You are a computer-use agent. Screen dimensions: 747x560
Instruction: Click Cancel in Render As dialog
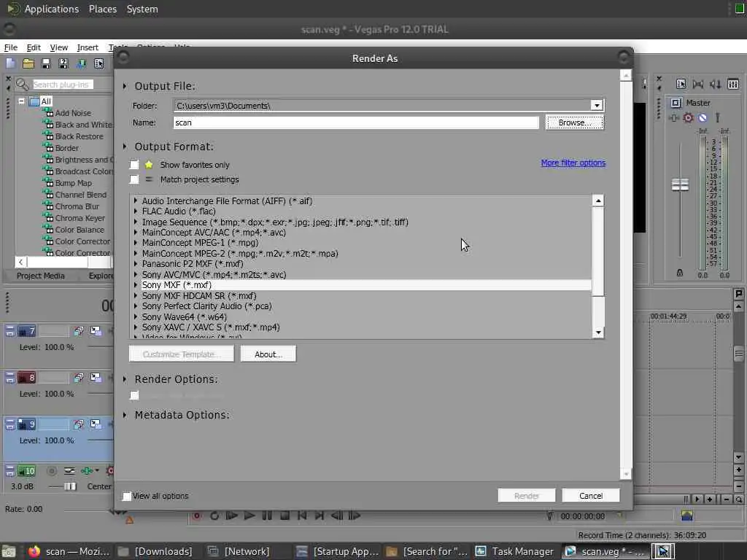591,496
